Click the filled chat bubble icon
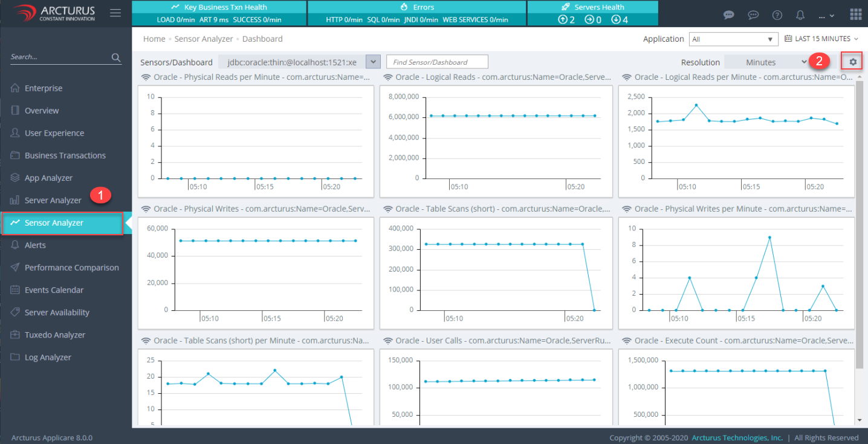 pos(730,15)
